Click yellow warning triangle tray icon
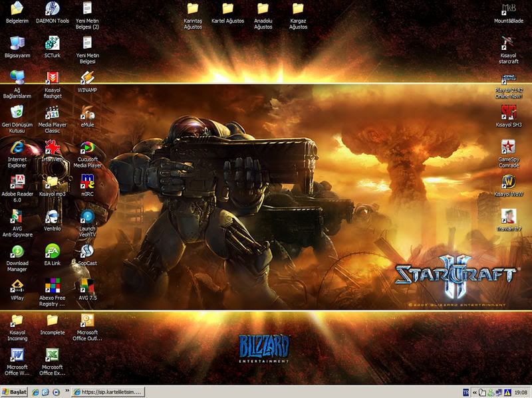The image size is (532, 398). coord(507,392)
